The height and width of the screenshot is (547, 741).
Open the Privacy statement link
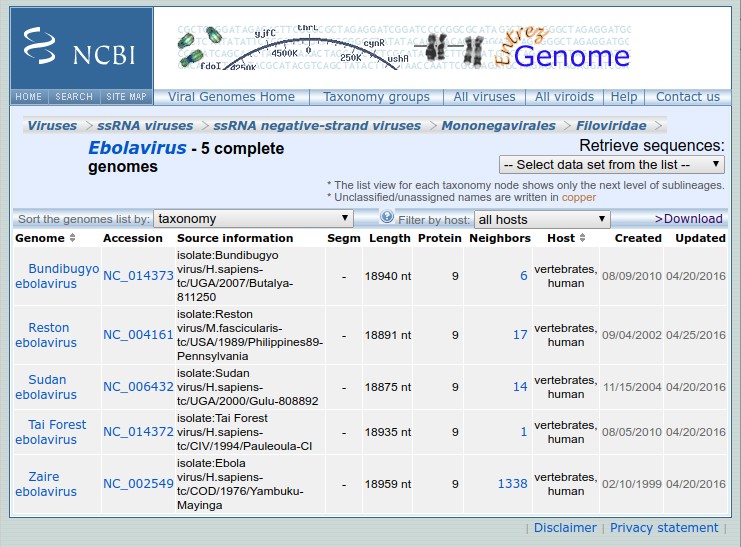pos(664,528)
